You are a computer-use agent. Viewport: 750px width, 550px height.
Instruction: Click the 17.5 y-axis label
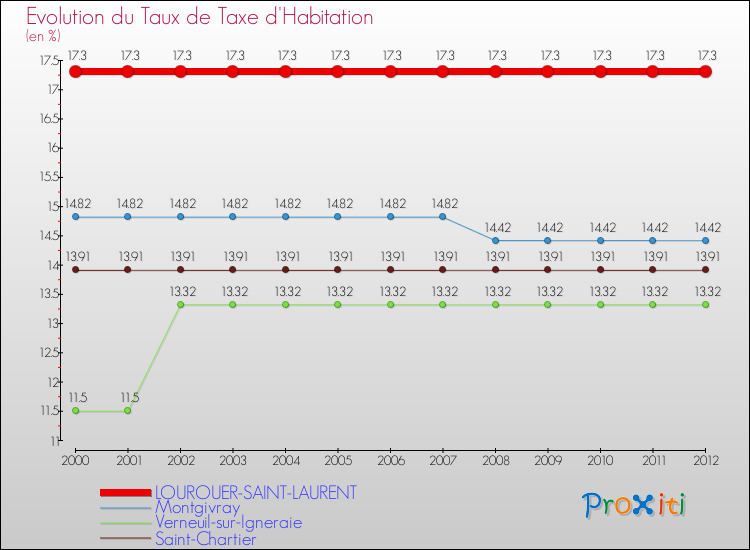49,60
